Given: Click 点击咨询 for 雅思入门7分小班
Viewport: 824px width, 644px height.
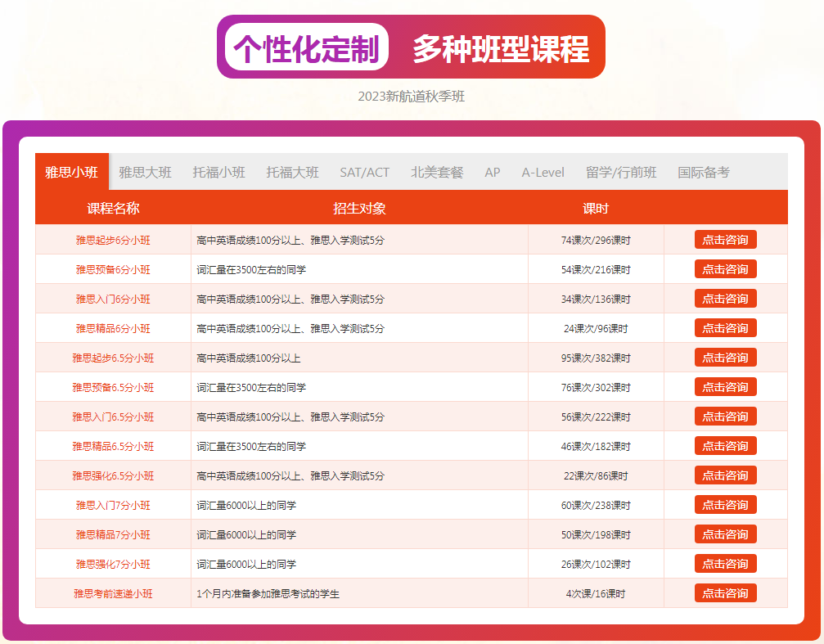Looking at the screenshot, I should (725, 505).
